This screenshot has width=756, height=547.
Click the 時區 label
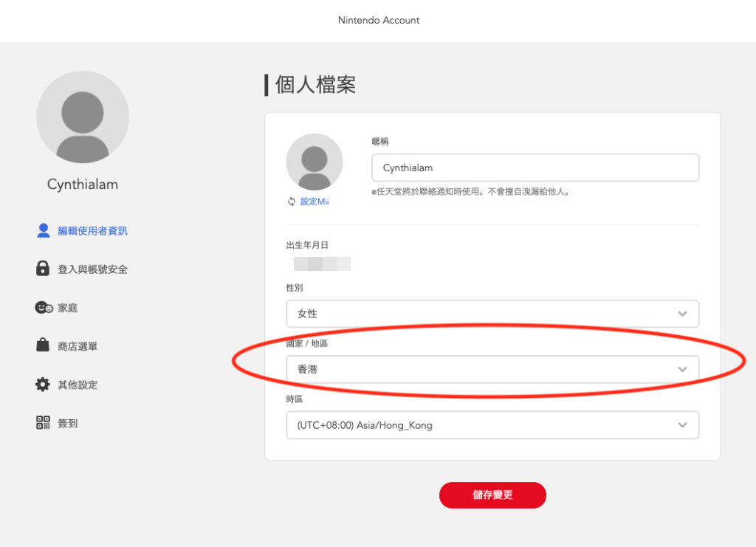(x=295, y=399)
